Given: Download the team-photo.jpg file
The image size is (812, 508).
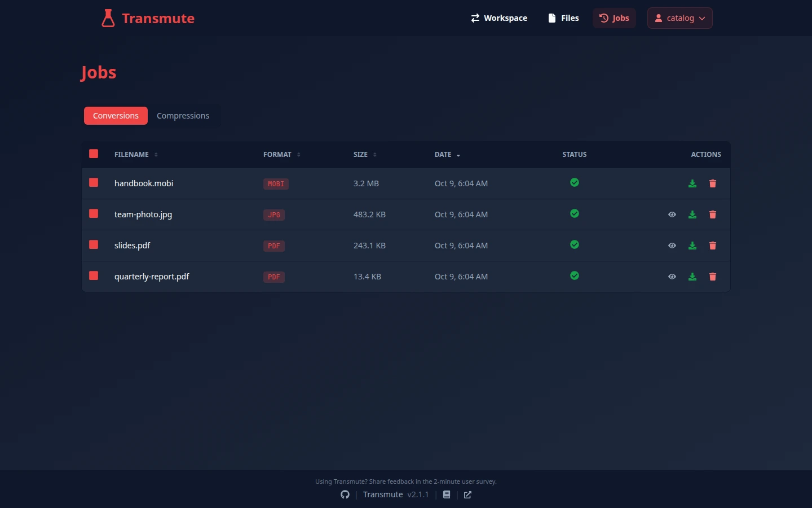Looking at the screenshot, I should 692,214.
